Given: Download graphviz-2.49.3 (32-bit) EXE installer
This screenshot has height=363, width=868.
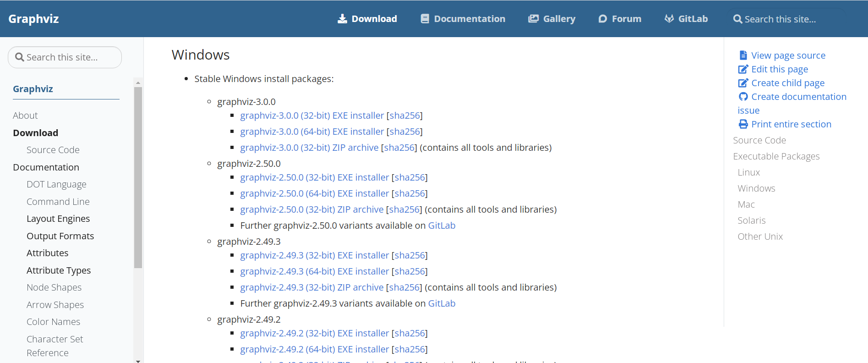Looking at the screenshot, I should pyautogui.click(x=315, y=255).
